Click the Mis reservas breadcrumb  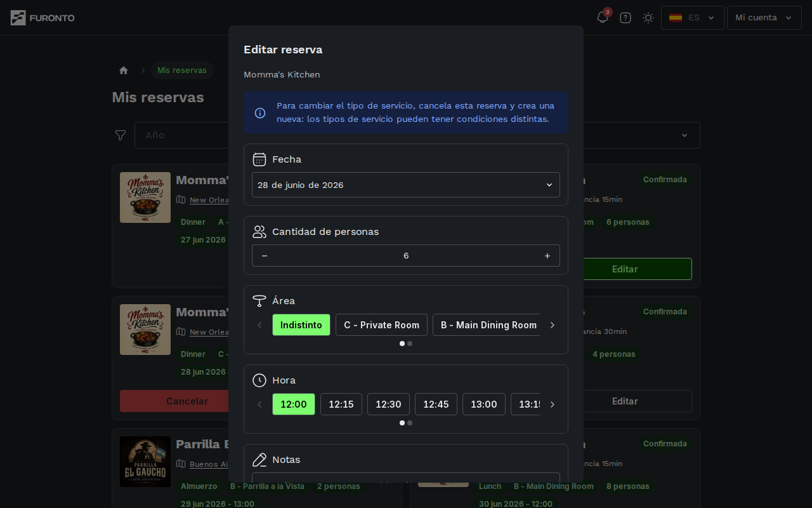(182, 70)
